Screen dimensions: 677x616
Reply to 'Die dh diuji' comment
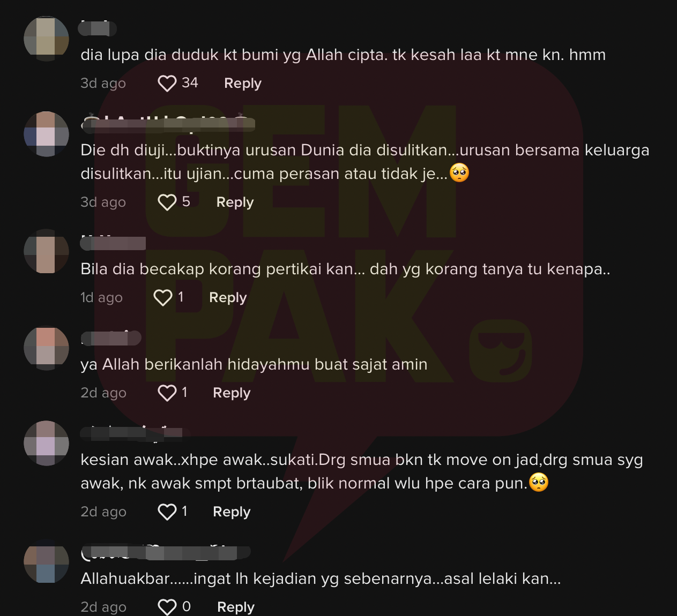click(235, 202)
